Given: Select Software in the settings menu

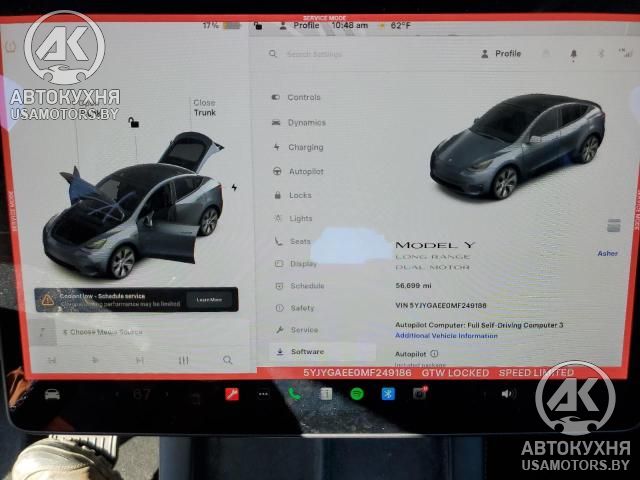Looking at the screenshot, I should [307, 352].
